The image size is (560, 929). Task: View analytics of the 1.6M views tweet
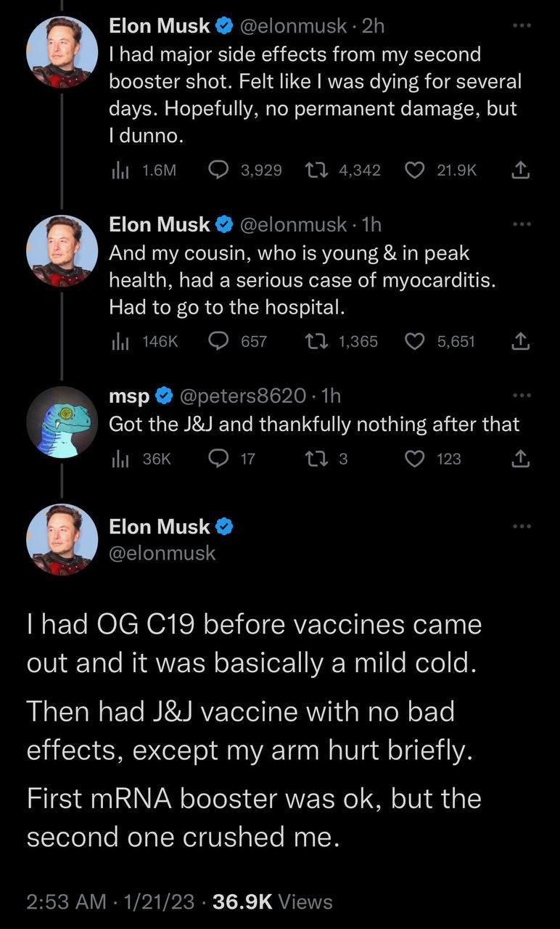[x=117, y=170]
